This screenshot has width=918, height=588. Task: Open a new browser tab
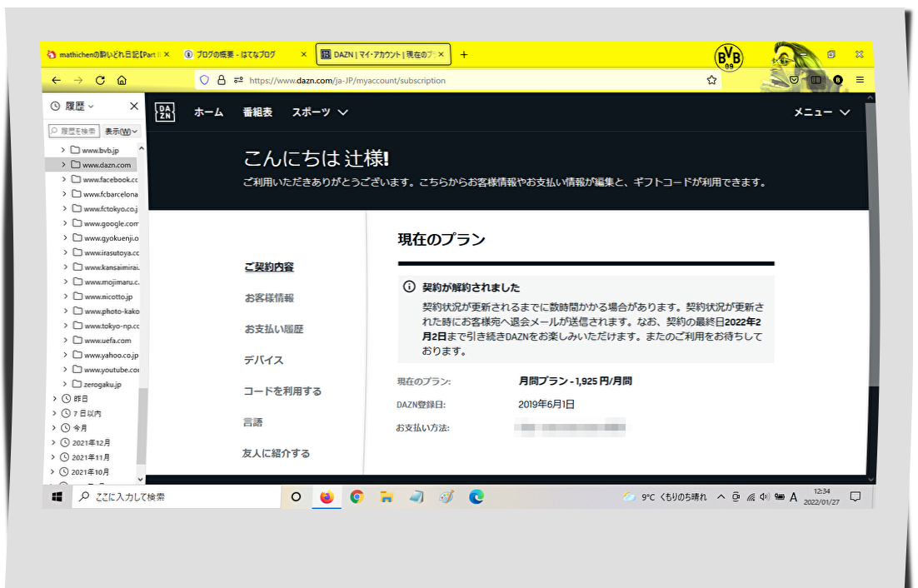[464, 54]
